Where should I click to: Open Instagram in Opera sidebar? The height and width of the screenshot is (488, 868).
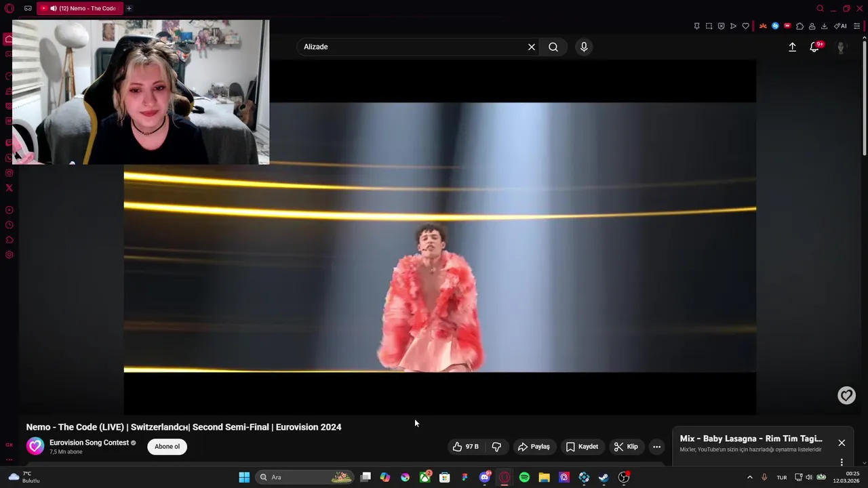pos(9,173)
